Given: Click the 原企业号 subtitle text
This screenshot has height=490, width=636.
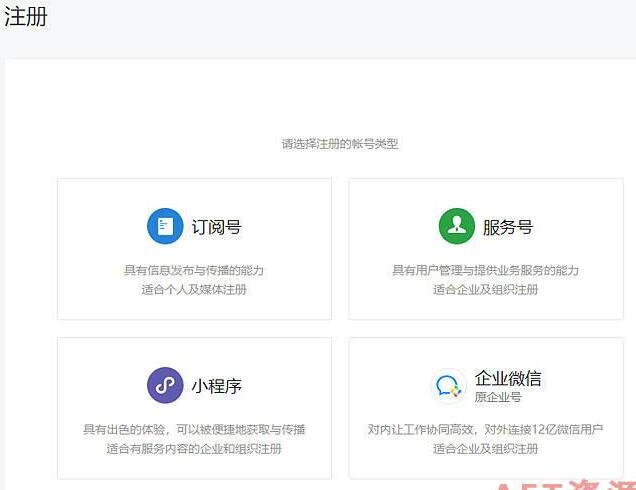Looking at the screenshot, I should click(498, 397).
